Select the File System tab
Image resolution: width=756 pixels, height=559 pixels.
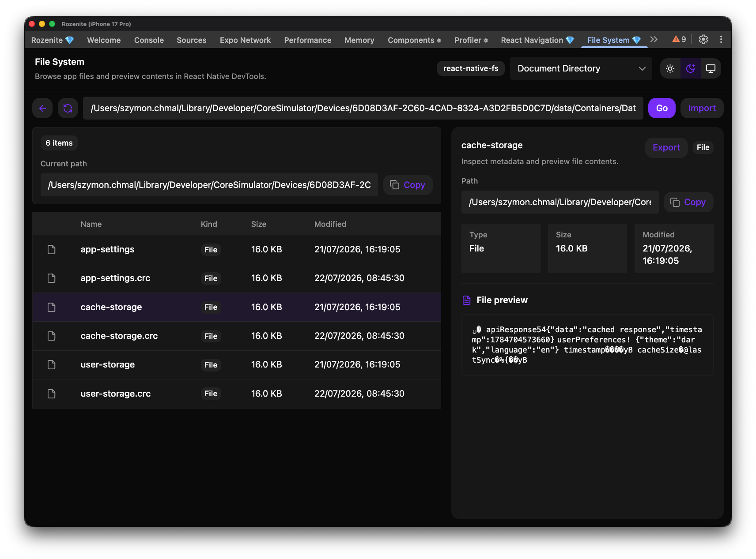tap(614, 40)
